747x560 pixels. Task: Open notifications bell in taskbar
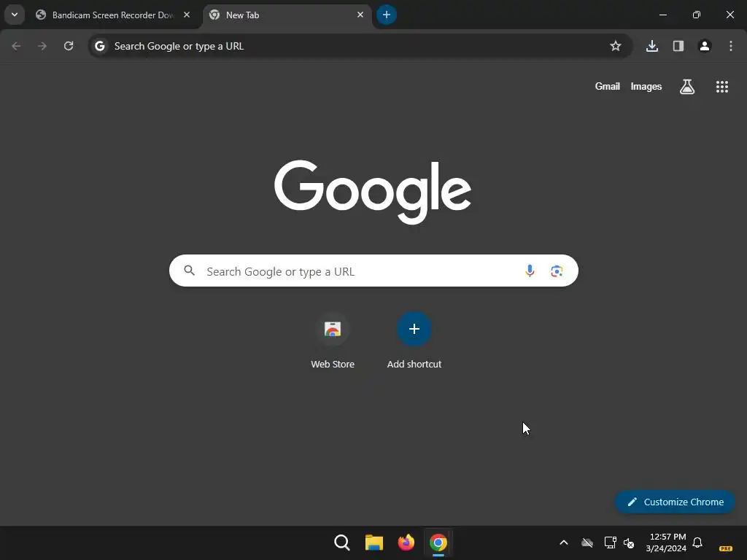point(697,542)
